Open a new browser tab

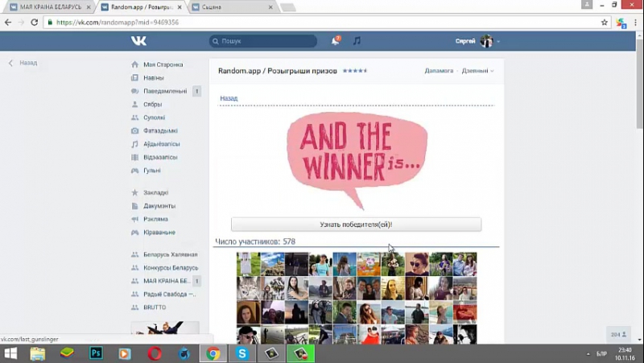point(288,7)
